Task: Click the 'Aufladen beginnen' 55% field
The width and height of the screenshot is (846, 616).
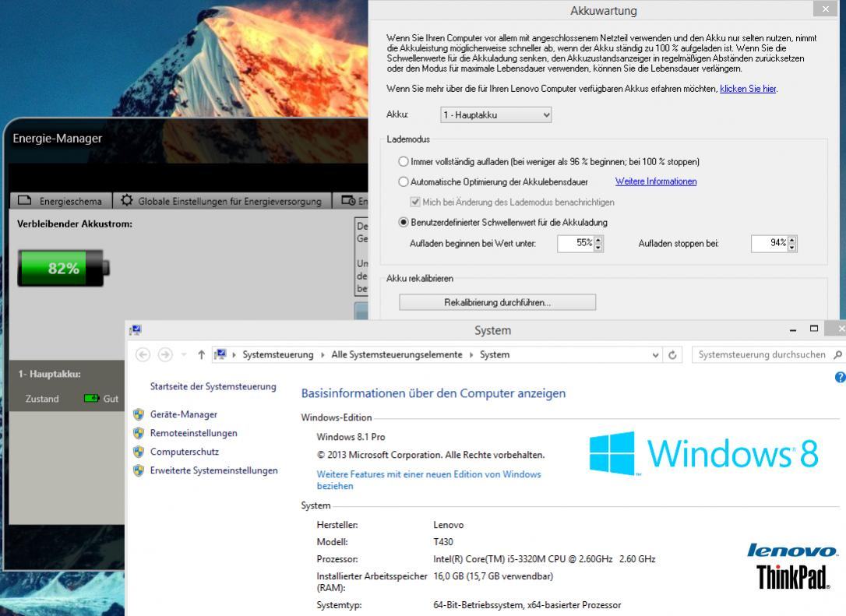Action: [576, 243]
